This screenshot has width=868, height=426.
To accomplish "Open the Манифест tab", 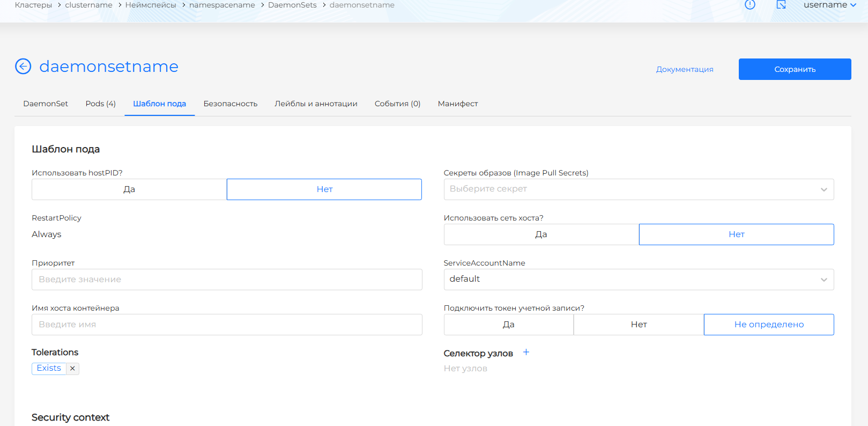I will coord(457,104).
